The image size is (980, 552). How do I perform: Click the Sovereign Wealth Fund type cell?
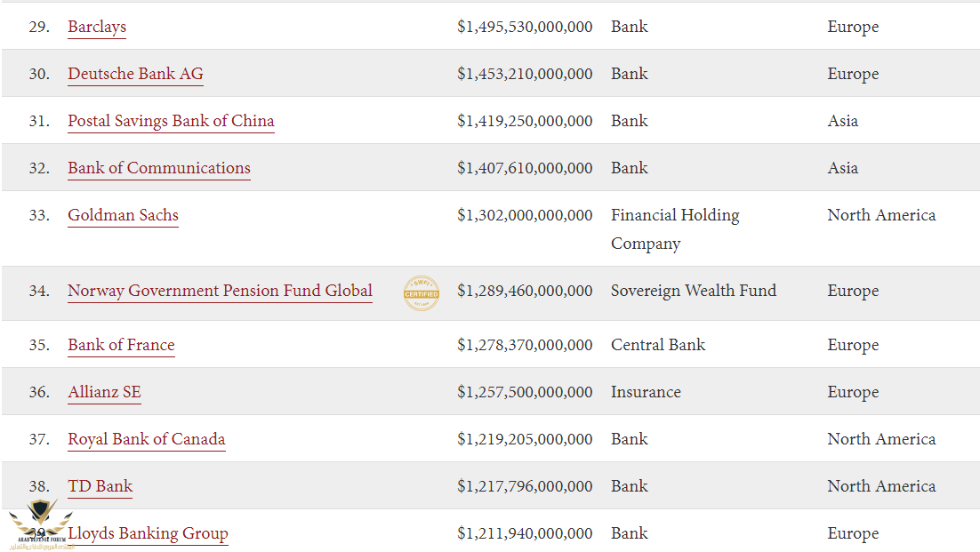694,291
